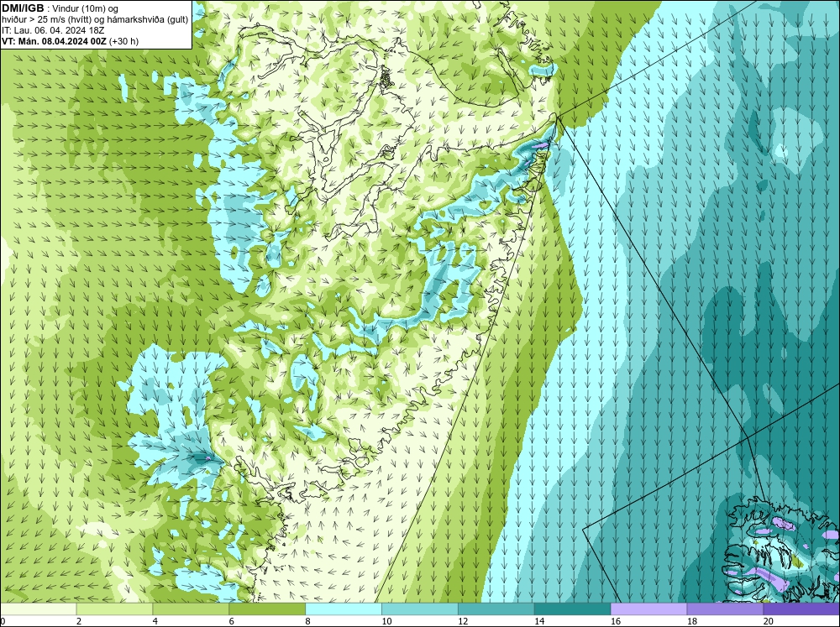Click the DMI/IGB title text

pos(23,8)
